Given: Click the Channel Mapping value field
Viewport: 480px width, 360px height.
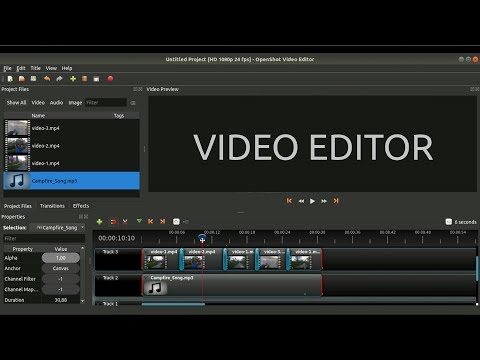Looking at the screenshot, I should pyautogui.click(x=61, y=289).
